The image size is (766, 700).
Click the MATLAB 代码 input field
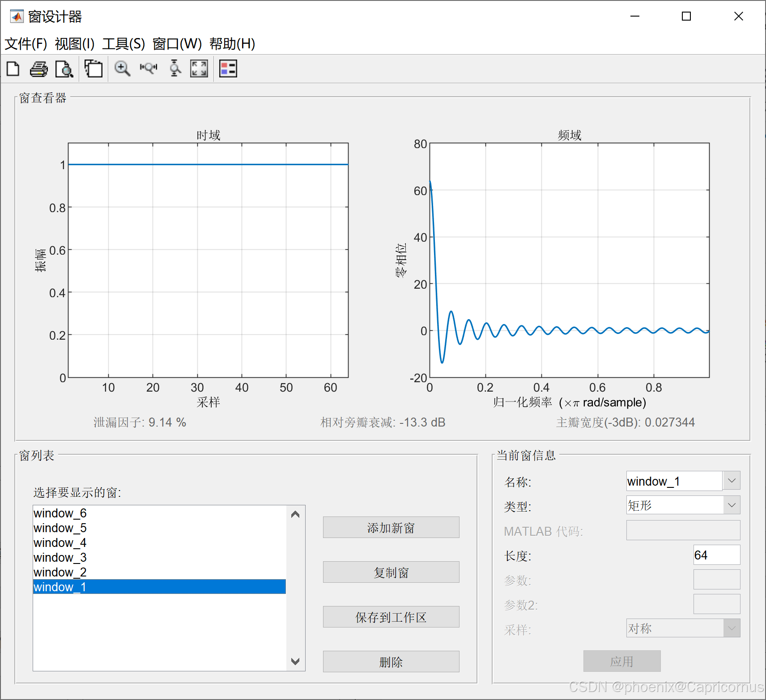coord(683,530)
